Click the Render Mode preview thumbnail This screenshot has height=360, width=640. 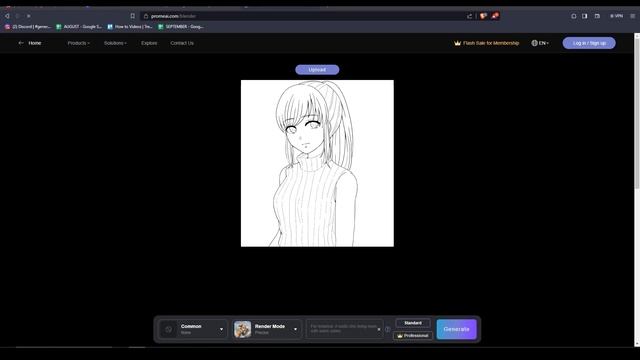tap(242, 329)
